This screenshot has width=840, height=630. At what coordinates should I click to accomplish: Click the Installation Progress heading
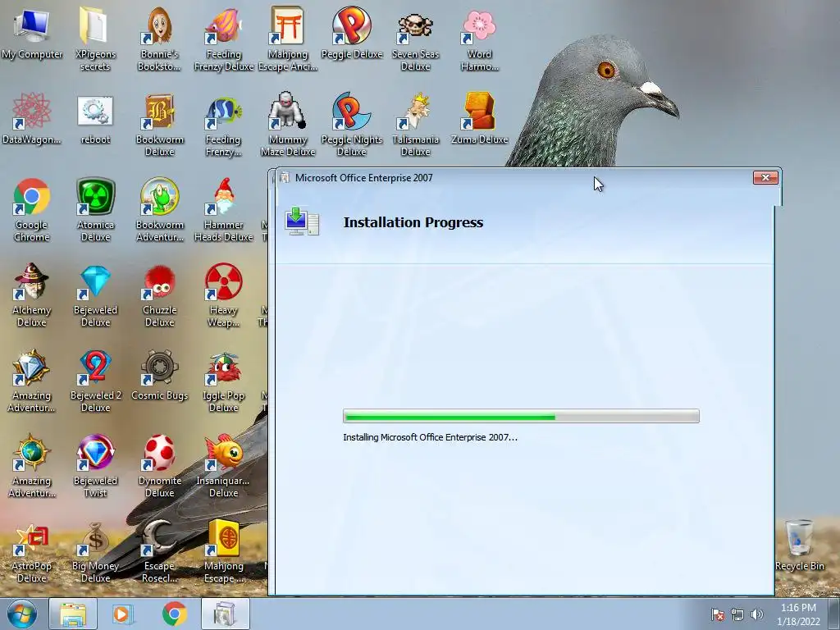[413, 222]
